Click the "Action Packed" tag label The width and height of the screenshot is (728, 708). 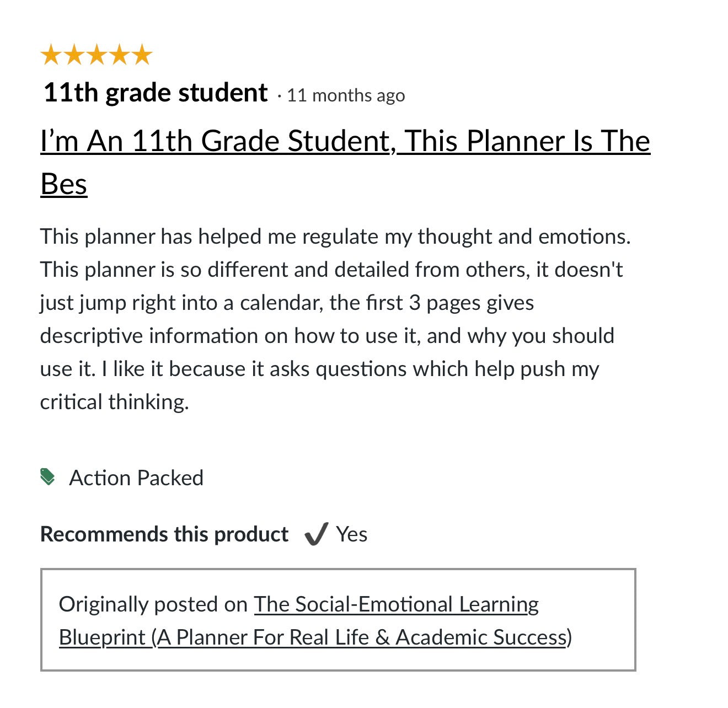pos(136,478)
